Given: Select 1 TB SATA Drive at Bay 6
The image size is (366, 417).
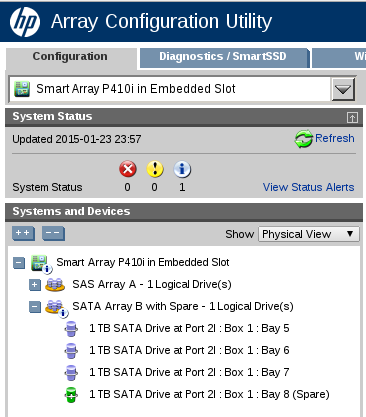Looking at the screenshot, I should click(189, 350).
